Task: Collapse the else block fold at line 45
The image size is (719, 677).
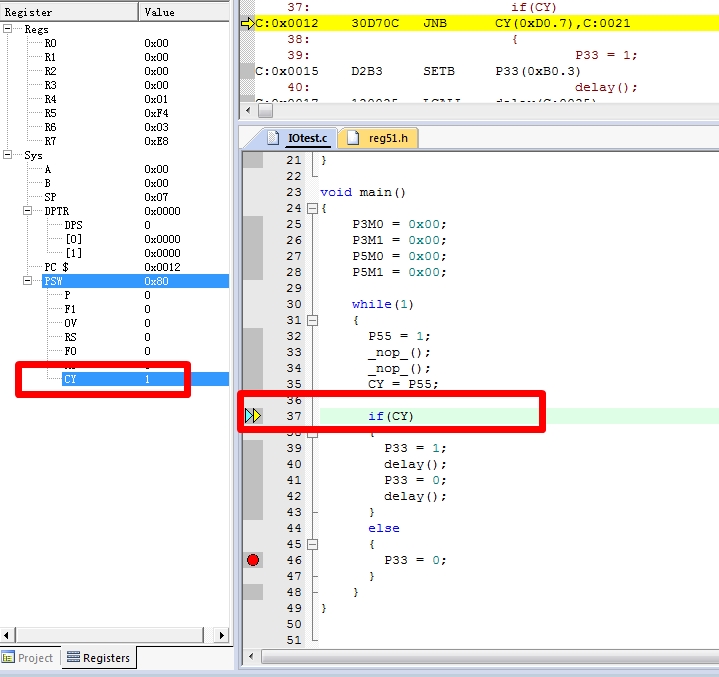Action: click(x=312, y=544)
